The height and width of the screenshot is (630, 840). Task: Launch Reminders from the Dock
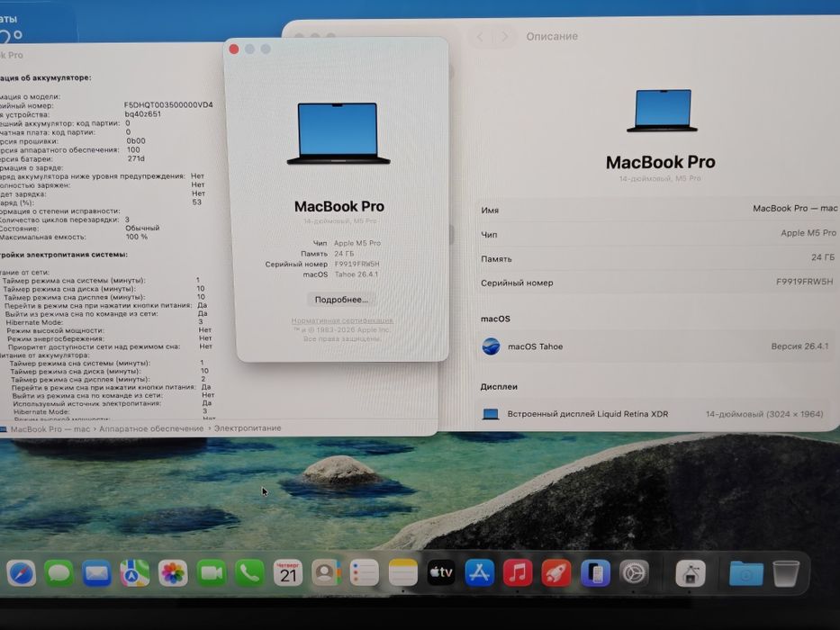coord(365,573)
